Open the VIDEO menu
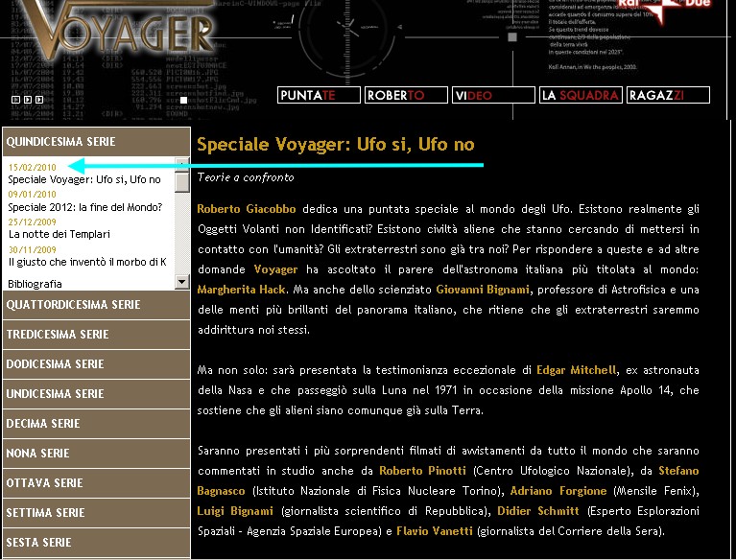The height and width of the screenshot is (560, 736). pos(493,95)
